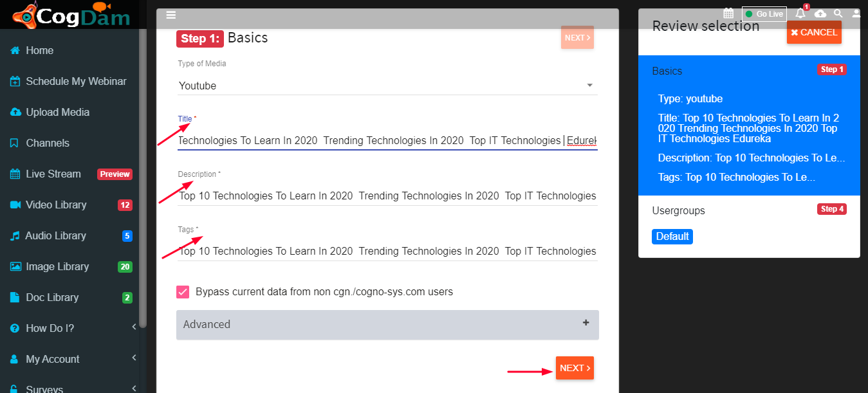Click the CANCEL button
The width and height of the screenshot is (868, 393).
[x=814, y=32]
